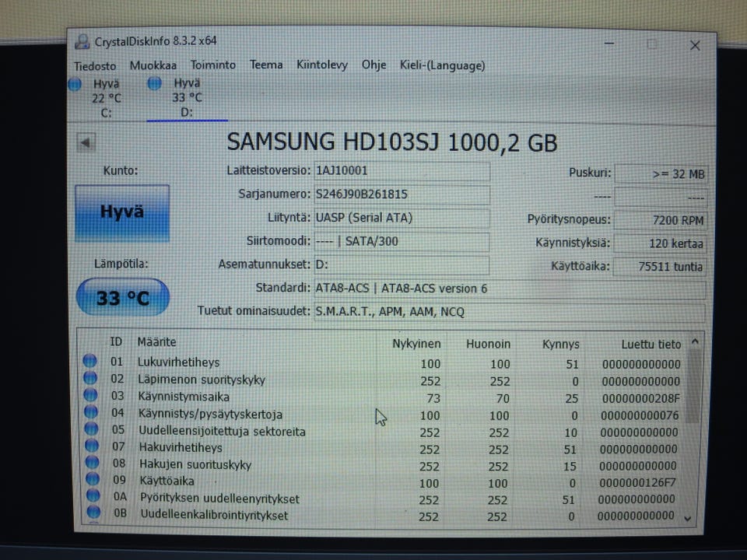Select the Uudelleensijoitettuja sektoreita attribute text
The height and width of the screenshot is (560, 747).
click(222, 432)
